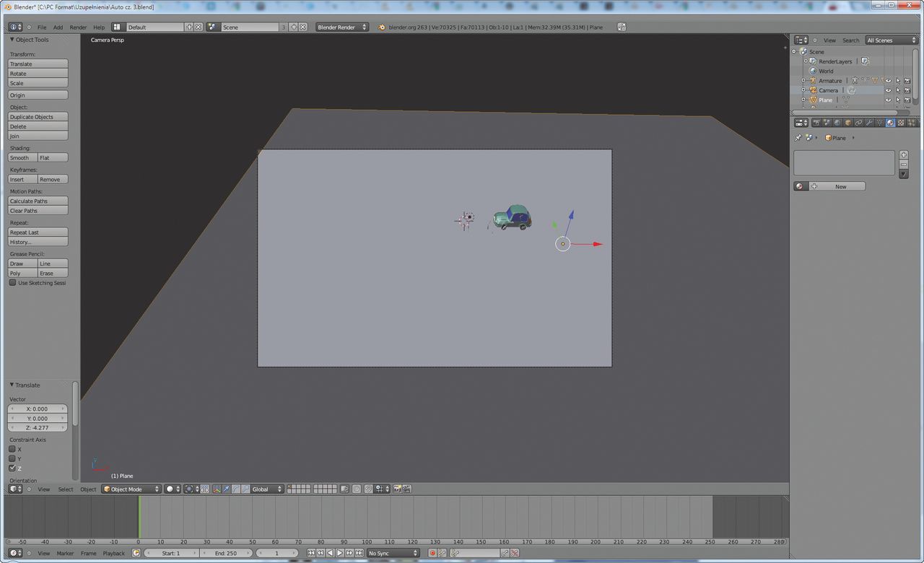Open the Modifiers wrench icon
The width and height of the screenshot is (924, 563).
click(869, 123)
